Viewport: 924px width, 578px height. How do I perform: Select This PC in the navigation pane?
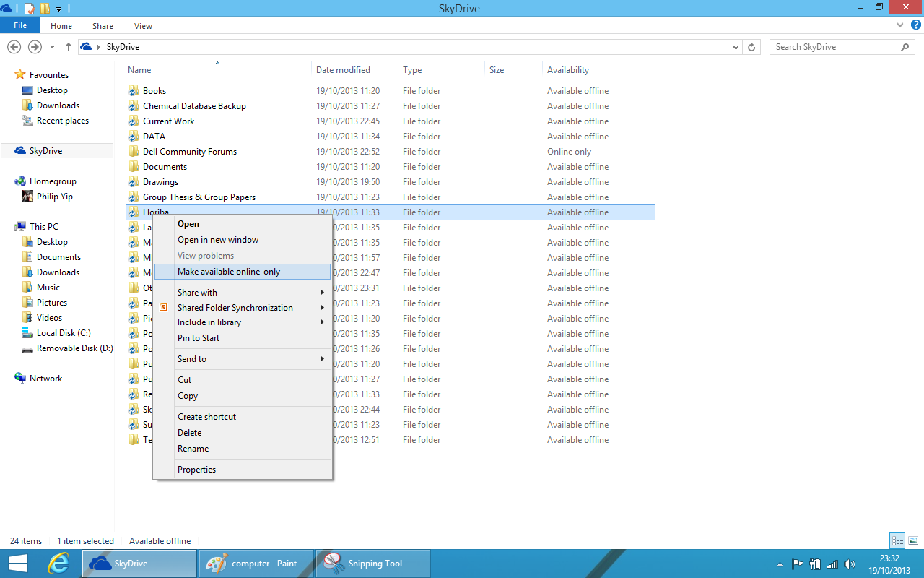coord(43,227)
